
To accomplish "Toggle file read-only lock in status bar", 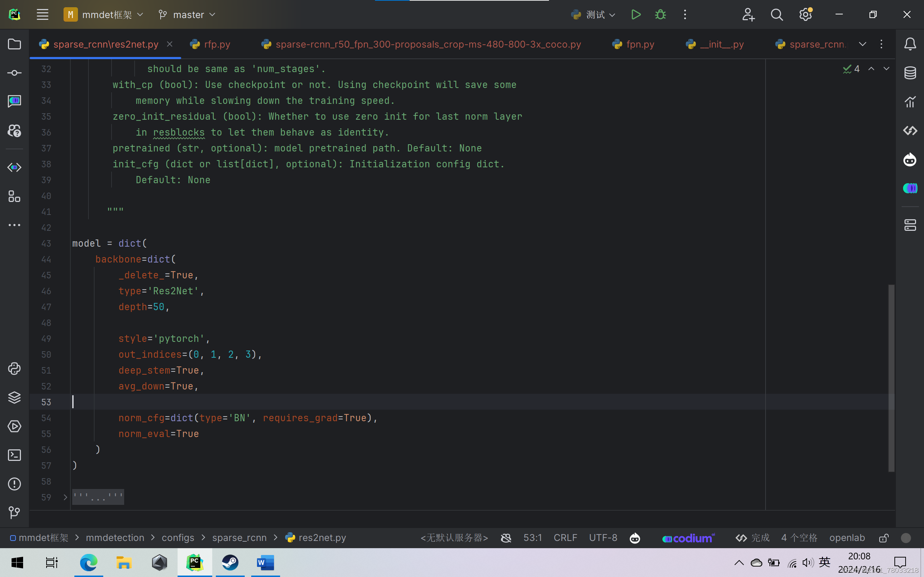I will click(x=883, y=538).
